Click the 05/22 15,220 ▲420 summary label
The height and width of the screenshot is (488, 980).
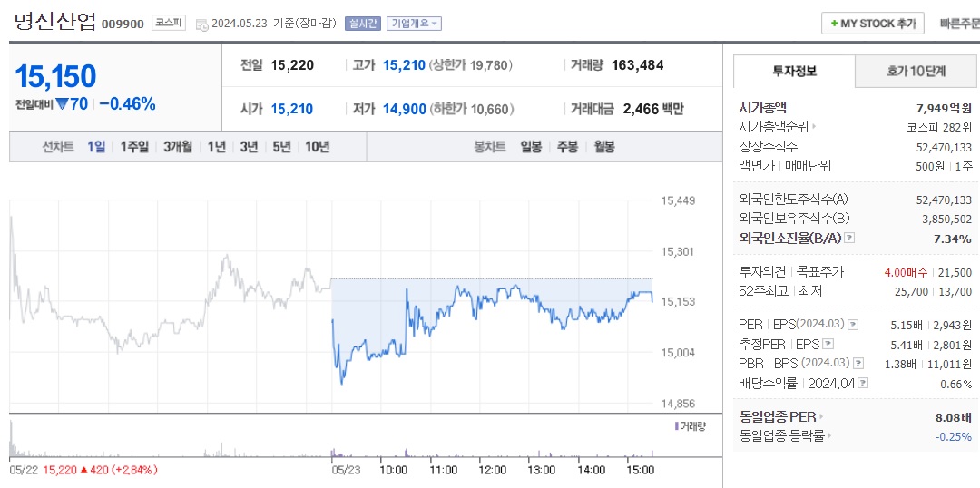[83, 469]
